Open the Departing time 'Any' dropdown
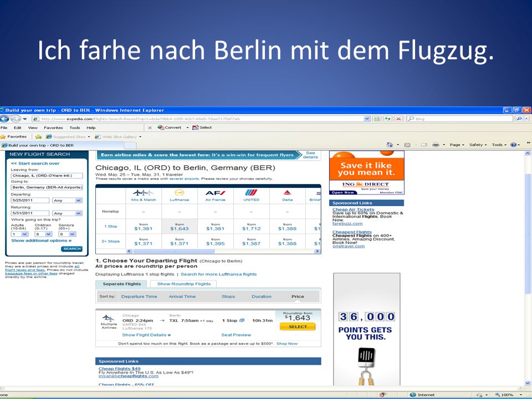 pos(68,201)
